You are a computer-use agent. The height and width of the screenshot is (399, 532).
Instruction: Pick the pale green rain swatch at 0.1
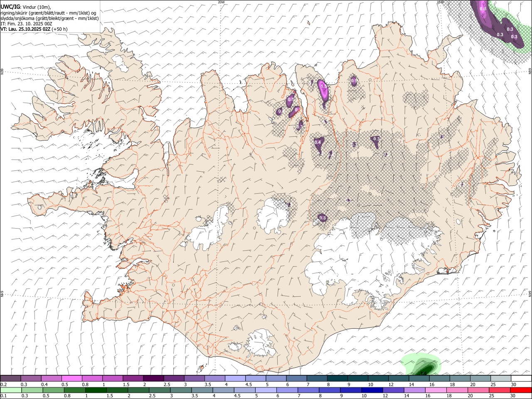coord(11,390)
